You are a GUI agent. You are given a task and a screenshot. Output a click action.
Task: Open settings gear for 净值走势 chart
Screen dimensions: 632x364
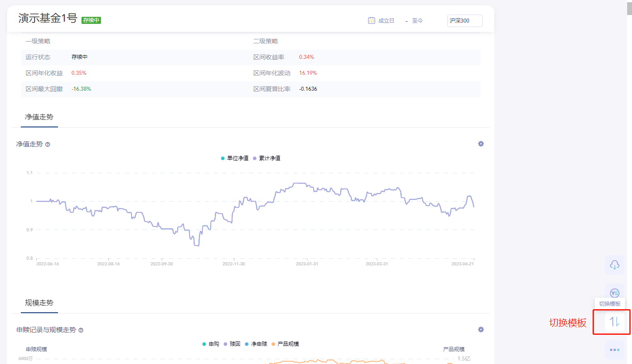[481, 144]
